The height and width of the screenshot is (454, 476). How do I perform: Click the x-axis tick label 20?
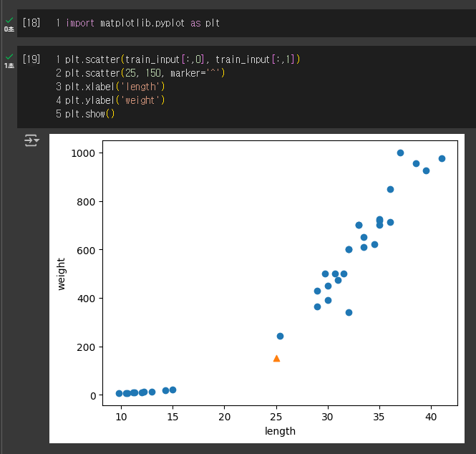[x=224, y=417]
